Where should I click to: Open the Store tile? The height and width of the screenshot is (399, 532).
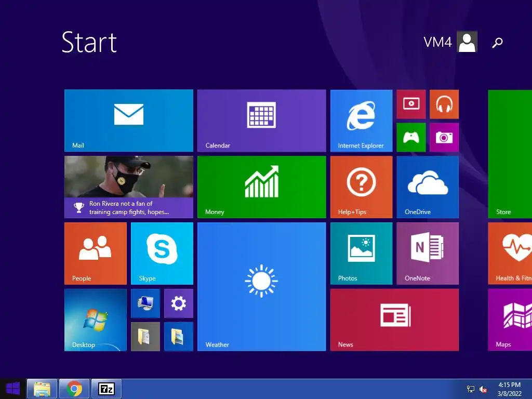tap(510, 154)
